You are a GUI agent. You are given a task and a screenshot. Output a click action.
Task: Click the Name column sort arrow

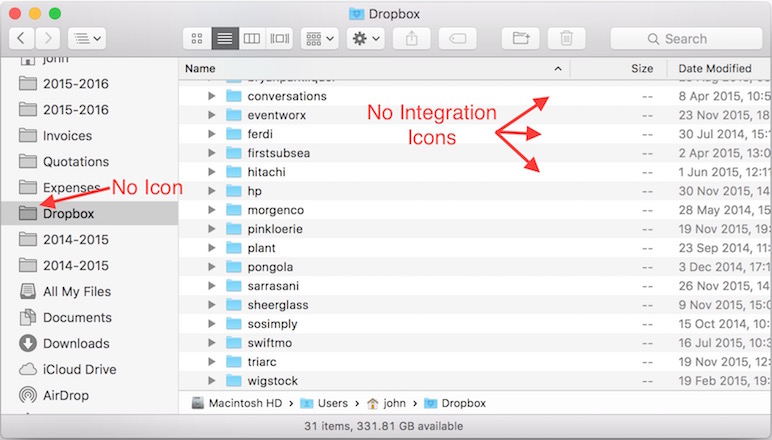(x=558, y=68)
